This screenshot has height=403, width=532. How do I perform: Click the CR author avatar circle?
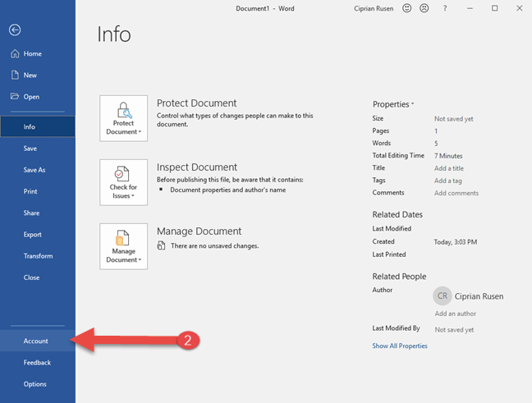click(x=442, y=295)
